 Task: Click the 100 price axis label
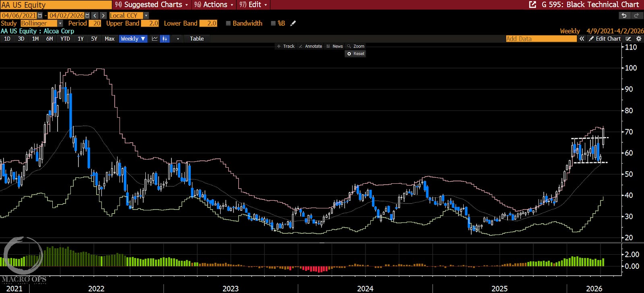[x=631, y=68]
